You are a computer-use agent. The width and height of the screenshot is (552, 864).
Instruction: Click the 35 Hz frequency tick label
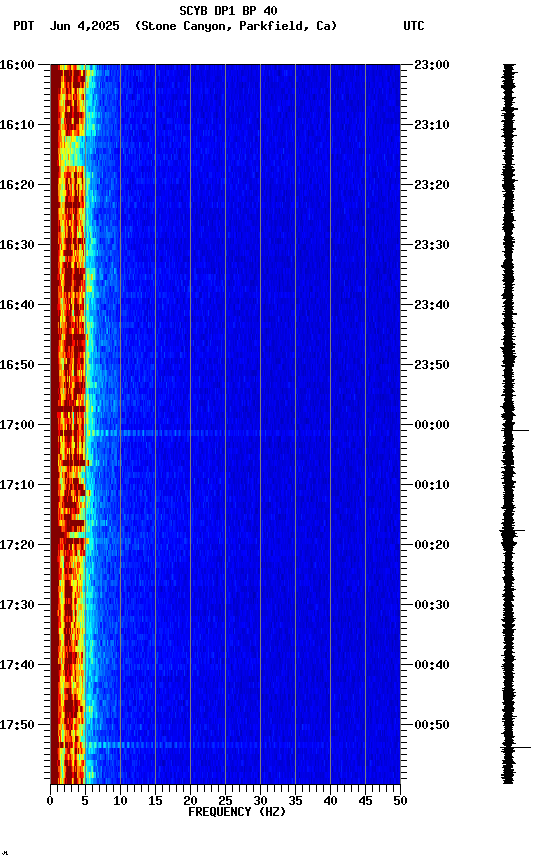coord(295,801)
